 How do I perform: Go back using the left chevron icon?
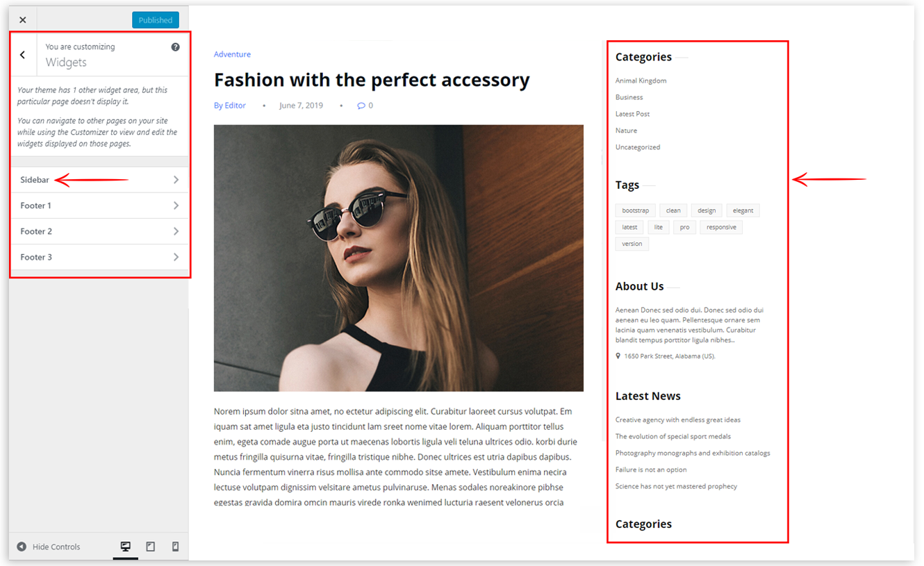22,55
